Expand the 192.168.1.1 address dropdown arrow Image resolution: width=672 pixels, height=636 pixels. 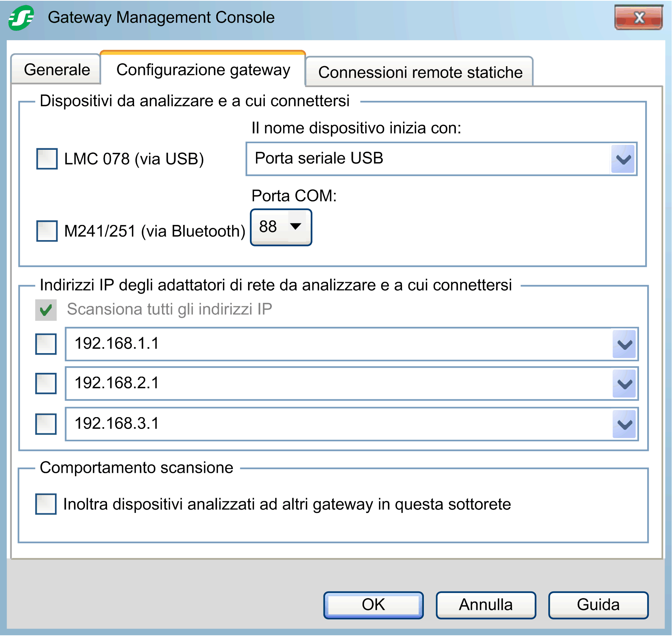click(x=624, y=344)
